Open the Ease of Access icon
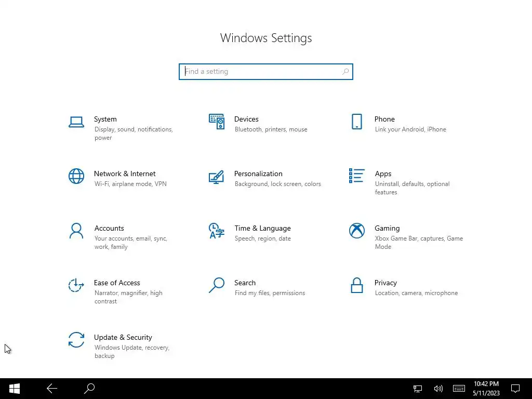The height and width of the screenshot is (399, 532). (x=76, y=285)
